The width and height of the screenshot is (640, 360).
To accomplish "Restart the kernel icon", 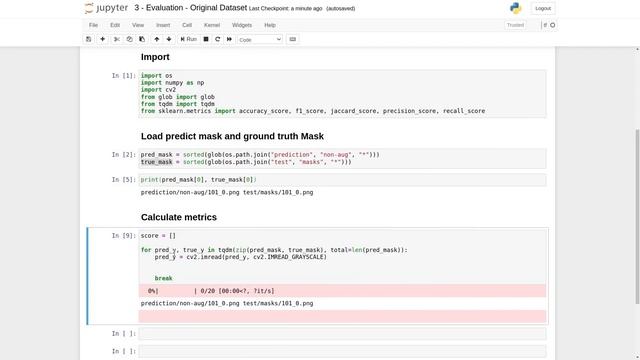I will click(x=218, y=39).
